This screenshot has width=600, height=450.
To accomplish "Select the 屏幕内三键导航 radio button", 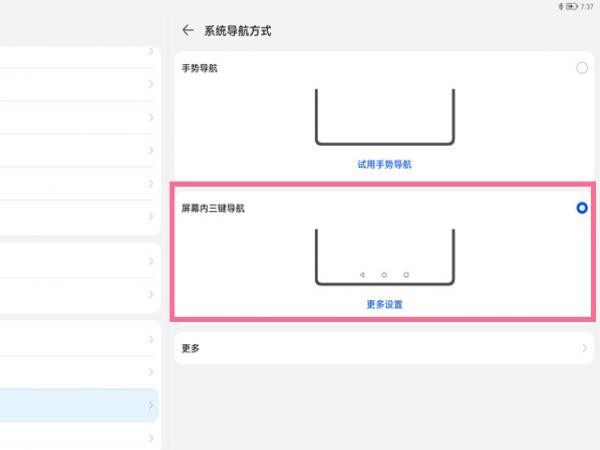I will 582,208.
